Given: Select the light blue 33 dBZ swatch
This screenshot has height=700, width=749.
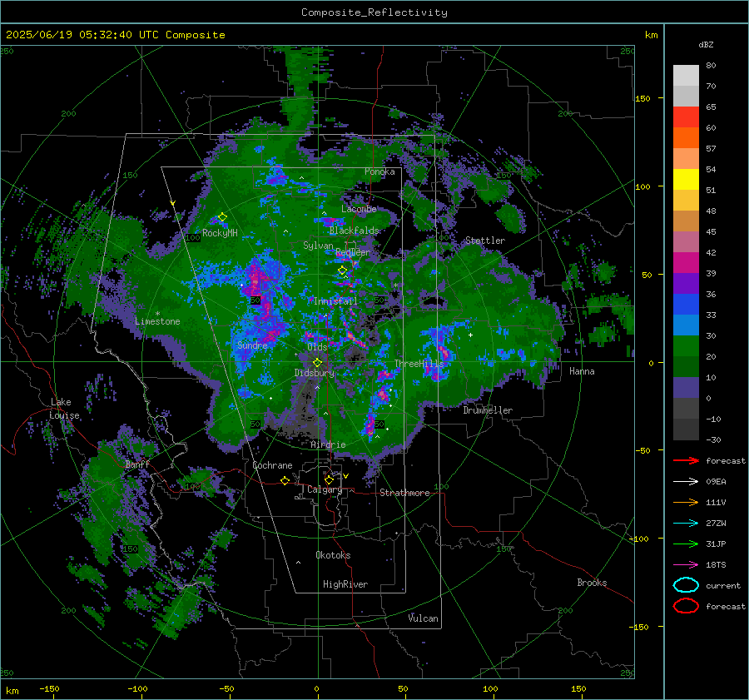Looking at the screenshot, I should (x=686, y=325).
